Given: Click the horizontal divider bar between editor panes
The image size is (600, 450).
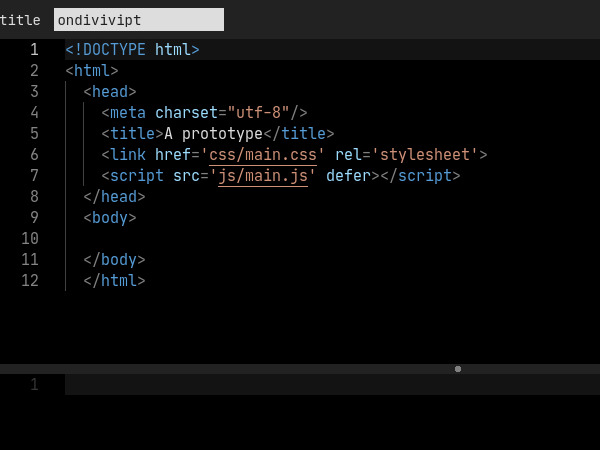Looking at the screenshot, I should (250, 369).
